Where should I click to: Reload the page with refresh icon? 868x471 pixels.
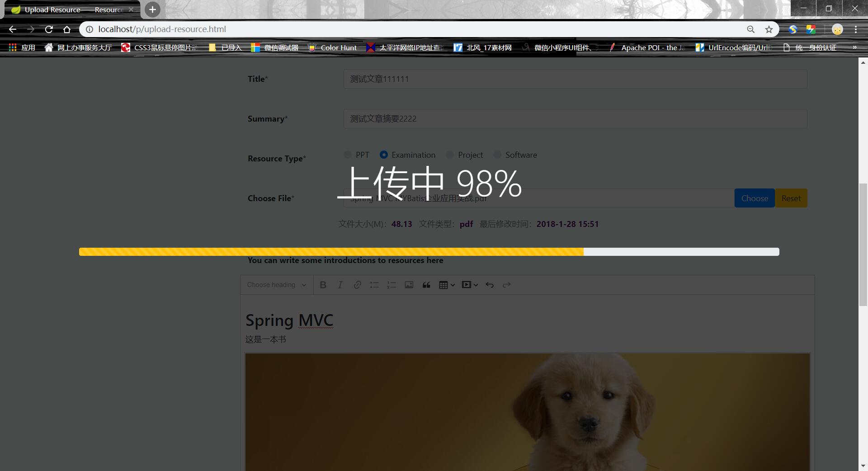tap(49, 29)
